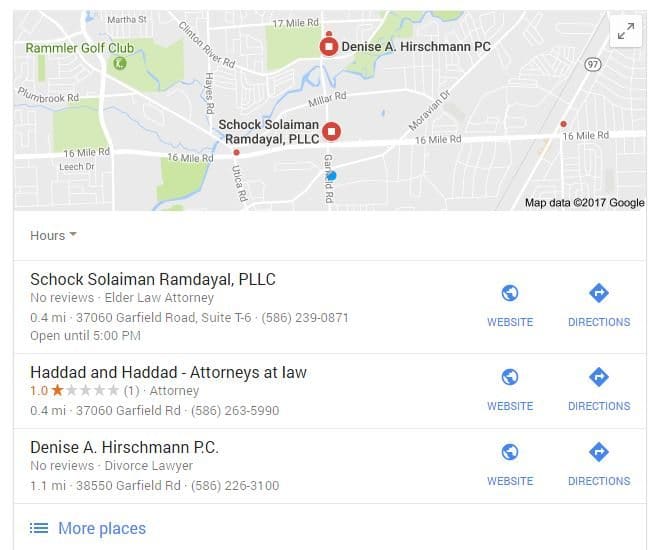Open website for Schock Solaiman Ramdayal, PLLC
Image resolution: width=669 pixels, height=550 pixels.
tap(510, 305)
